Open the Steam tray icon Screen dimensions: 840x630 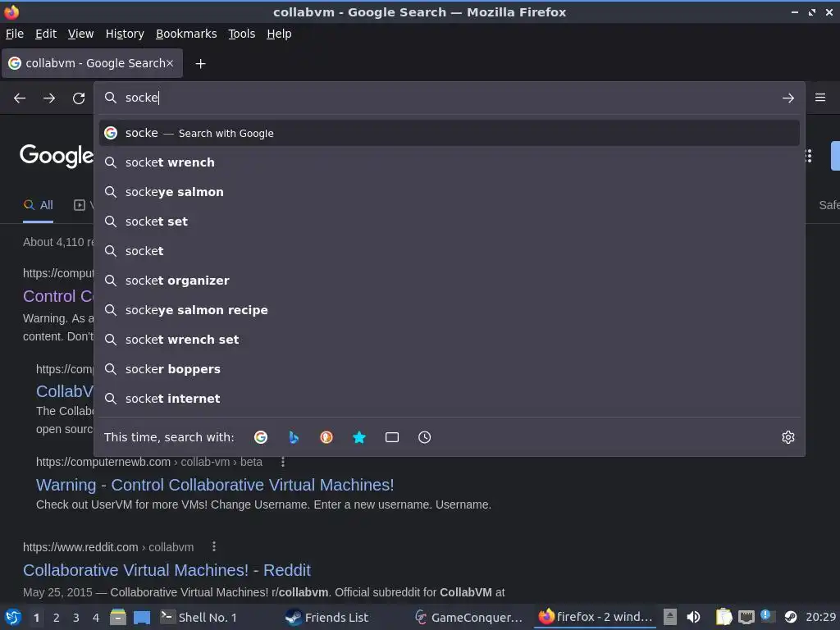pyautogui.click(x=790, y=617)
